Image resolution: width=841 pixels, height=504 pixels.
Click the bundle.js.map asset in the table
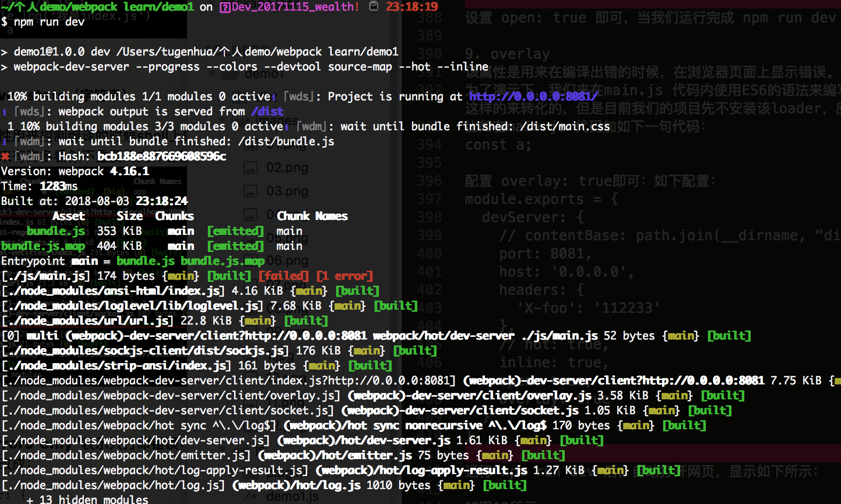tap(43, 246)
